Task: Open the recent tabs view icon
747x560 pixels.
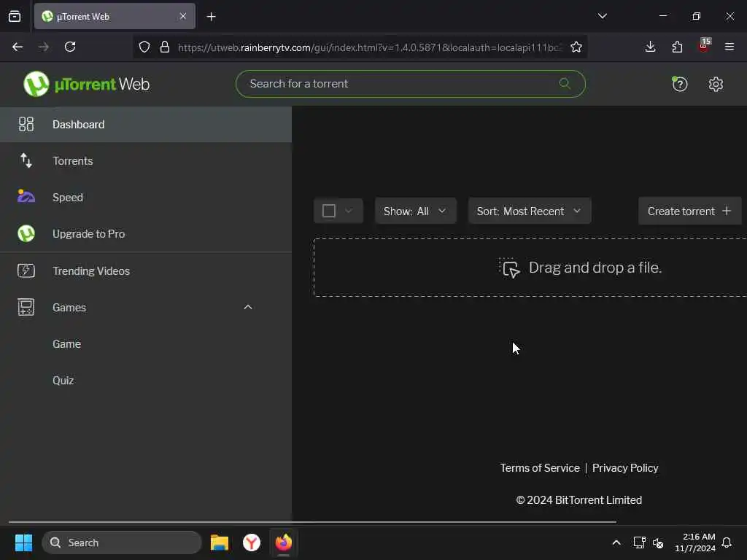Action: [15, 16]
